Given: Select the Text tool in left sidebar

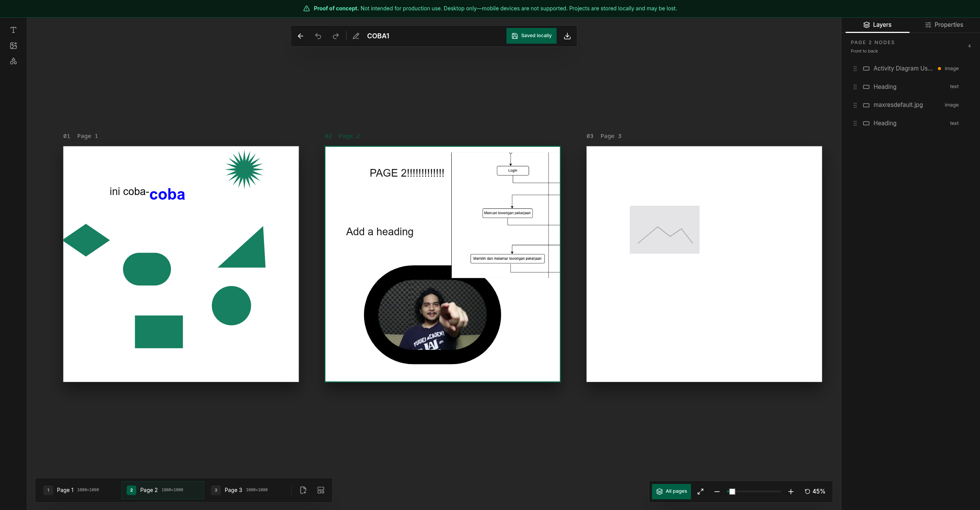Looking at the screenshot, I should [x=13, y=30].
